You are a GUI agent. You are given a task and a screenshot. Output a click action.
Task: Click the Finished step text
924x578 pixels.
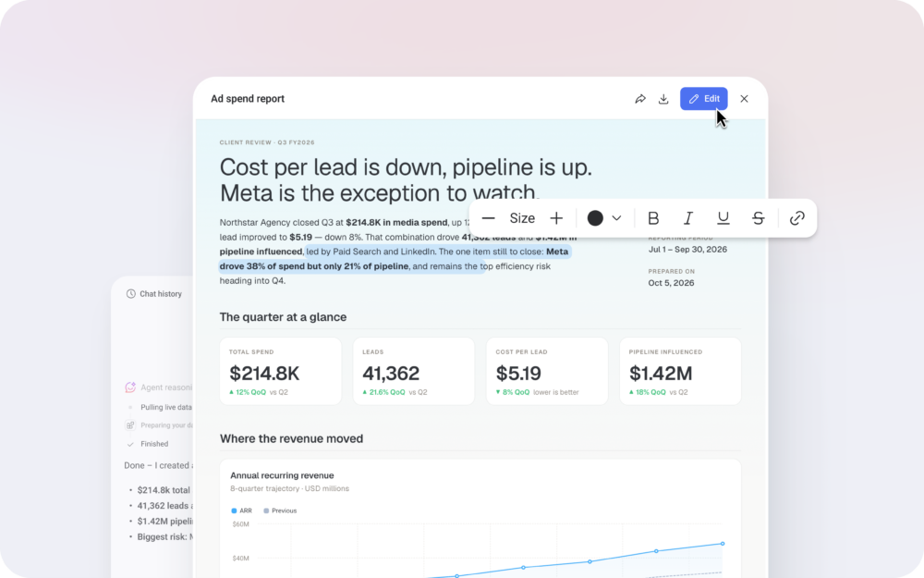(154, 444)
